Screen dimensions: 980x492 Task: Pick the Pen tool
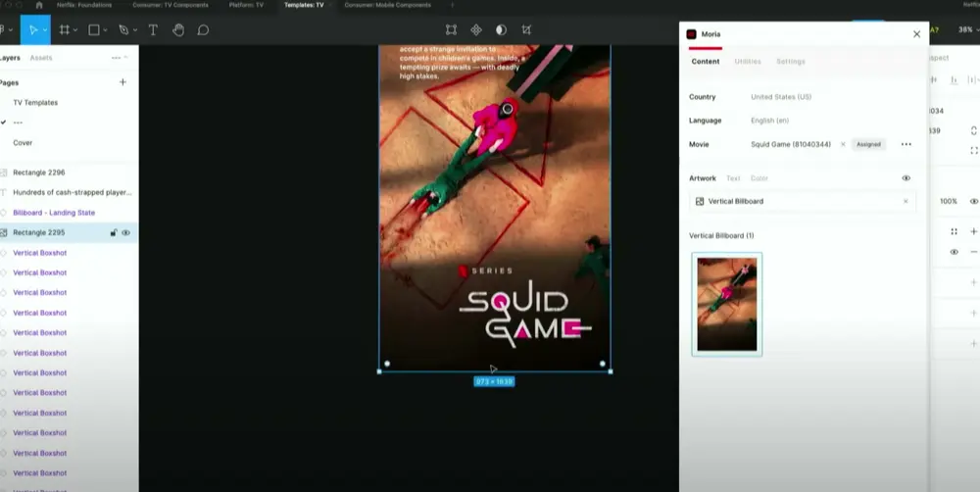pos(123,29)
